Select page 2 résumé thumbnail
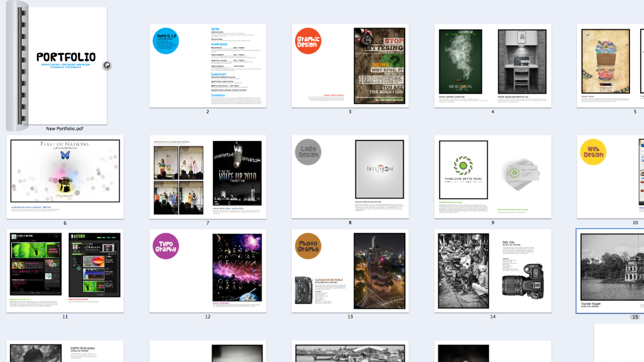This screenshot has height=362, width=644. pyautogui.click(x=208, y=66)
